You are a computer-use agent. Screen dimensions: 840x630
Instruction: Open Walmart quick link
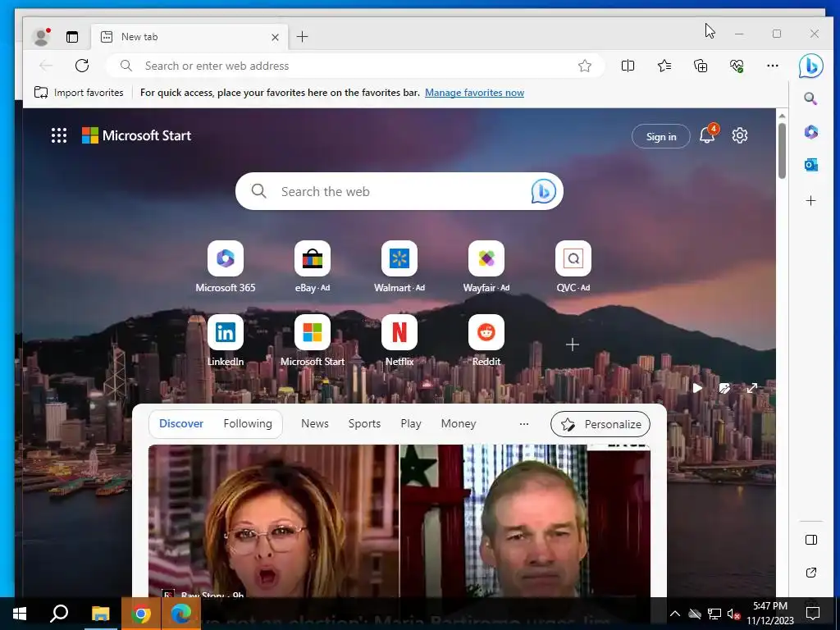[399, 267]
